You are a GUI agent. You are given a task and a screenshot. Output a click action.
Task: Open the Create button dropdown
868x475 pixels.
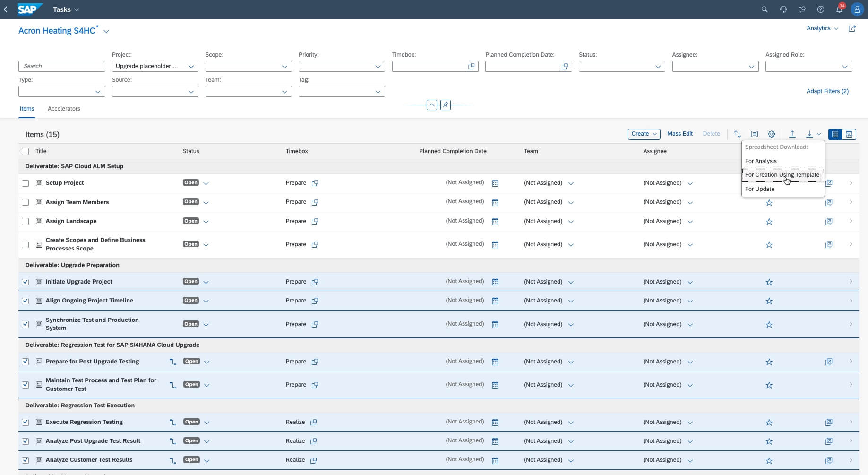click(x=644, y=134)
